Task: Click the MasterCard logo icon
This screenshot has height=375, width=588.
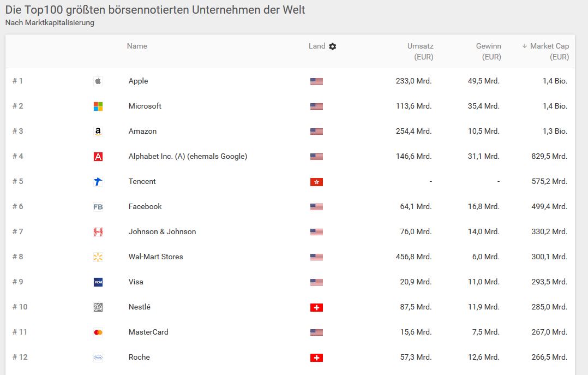Action: click(x=98, y=332)
